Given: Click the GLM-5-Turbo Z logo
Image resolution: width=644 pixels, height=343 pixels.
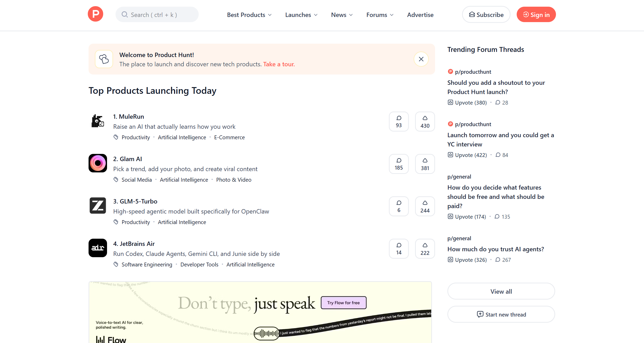Looking at the screenshot, I should pyautogui.click(x=98, y=206).
